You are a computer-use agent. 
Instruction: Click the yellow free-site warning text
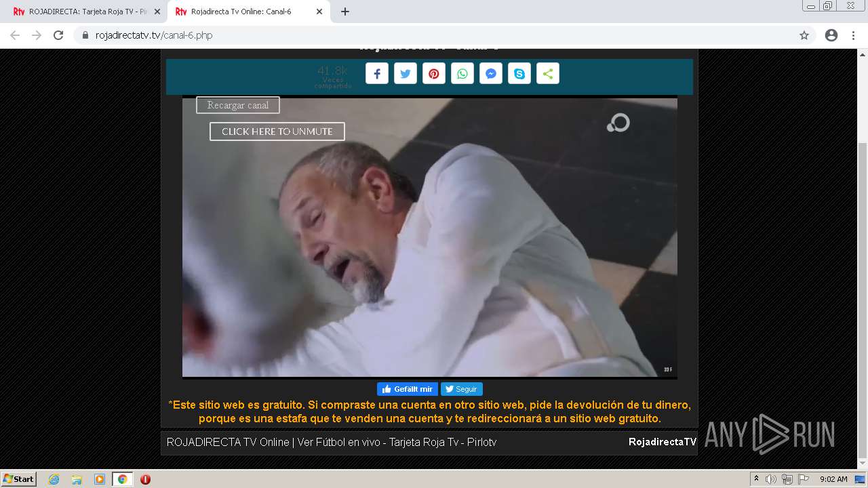coord(430,411)
